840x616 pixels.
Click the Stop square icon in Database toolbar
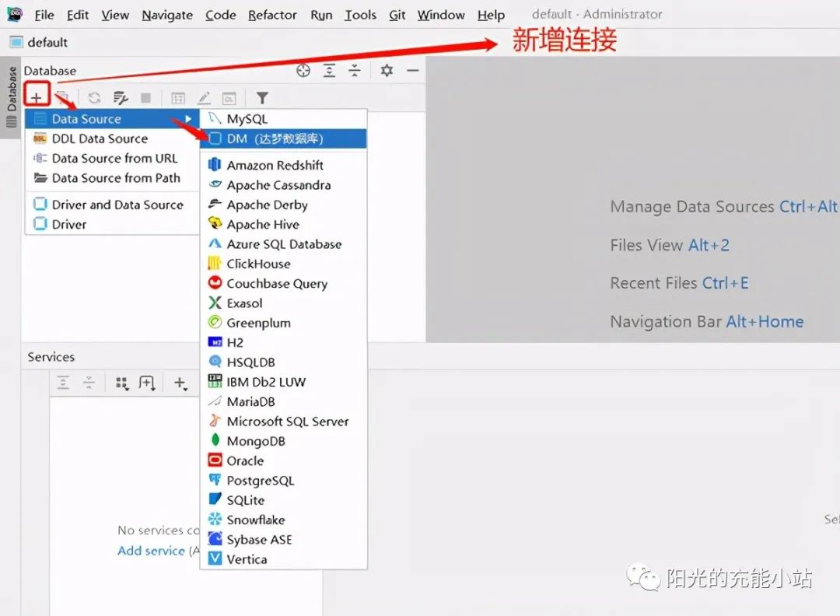[x=145, y=97]
